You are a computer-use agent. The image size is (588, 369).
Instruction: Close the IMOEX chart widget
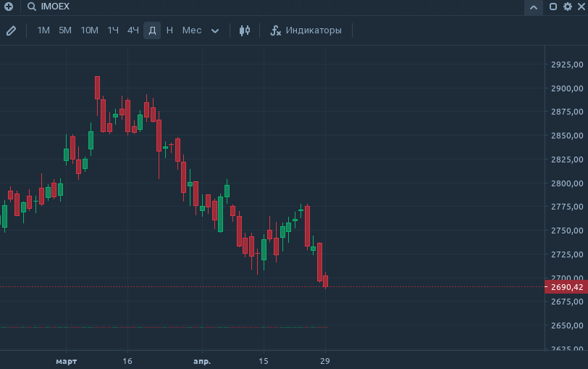[x=580, y=7]
